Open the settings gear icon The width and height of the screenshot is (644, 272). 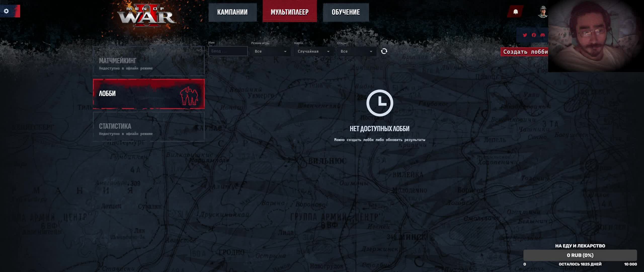tap(7, 11)
